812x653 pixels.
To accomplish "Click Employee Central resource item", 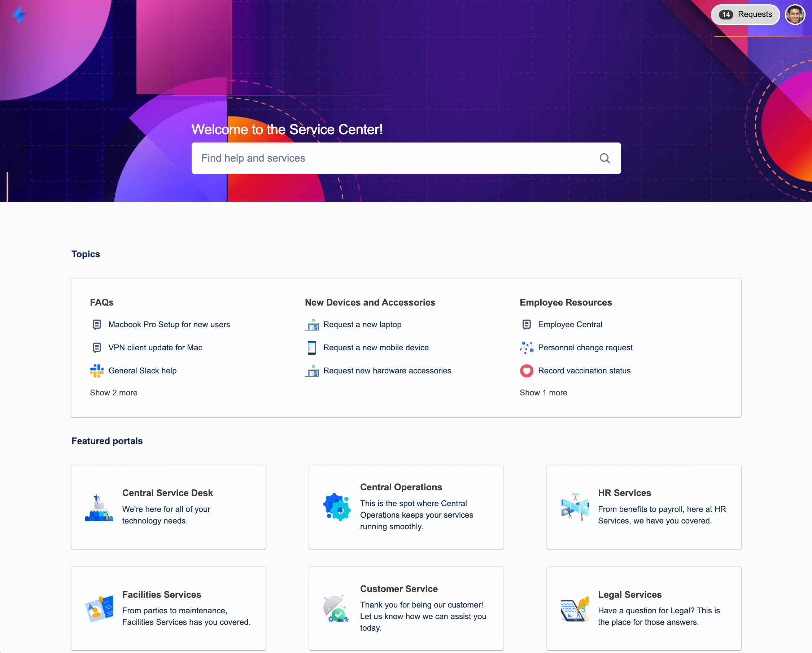I will point(571,324).
